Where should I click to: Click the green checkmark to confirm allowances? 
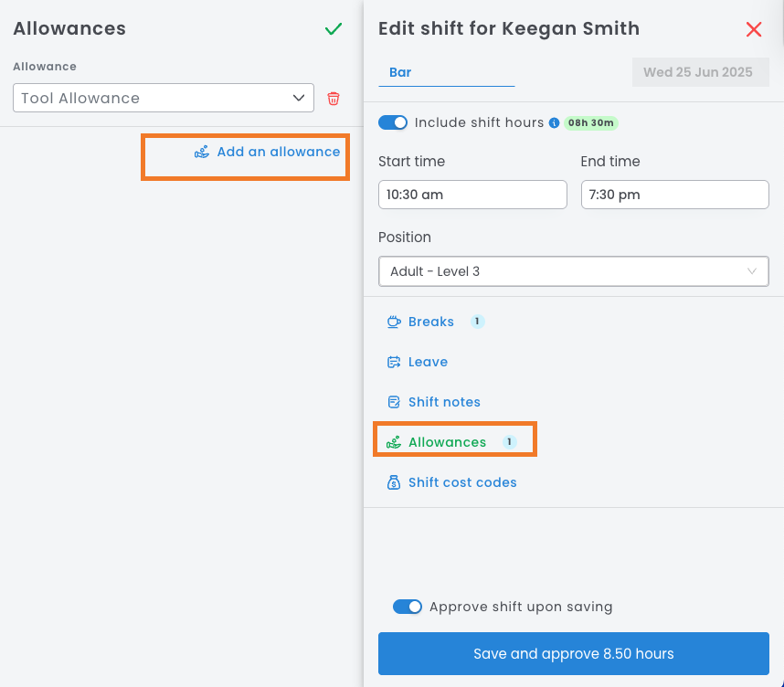[x=334, y=29]
